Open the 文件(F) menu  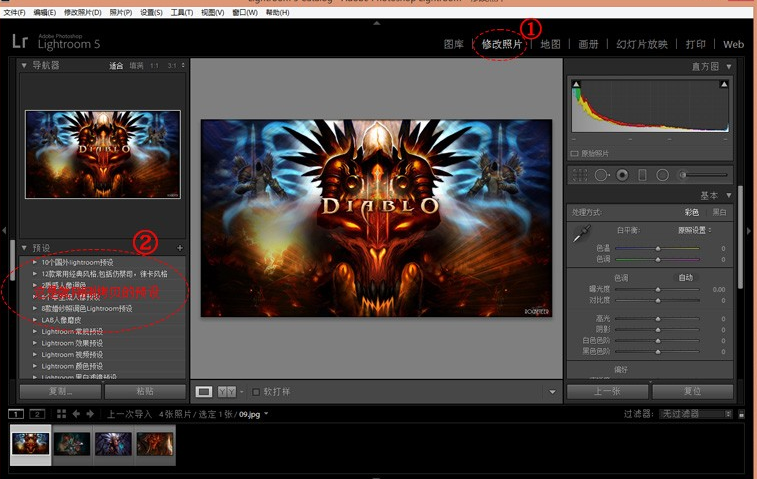[x=14, y=13]
